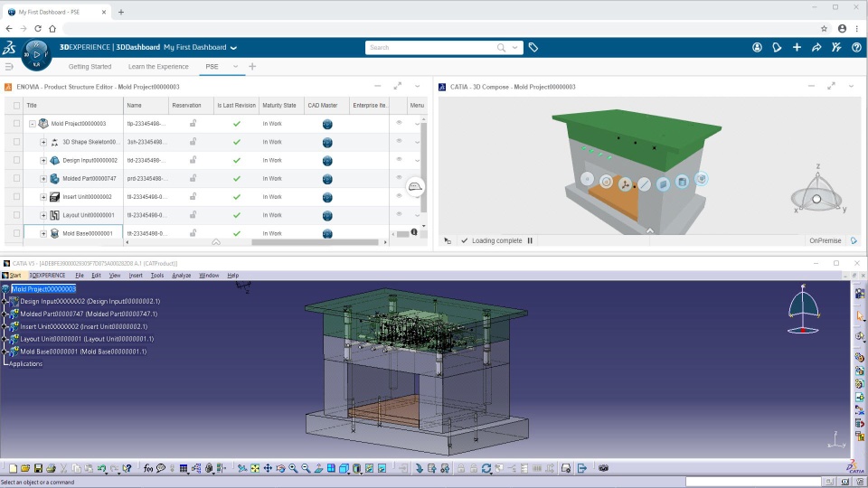Click the Fit All In icon
The width and height of the screenshot is (868, 488).
(x=255, y=469)
